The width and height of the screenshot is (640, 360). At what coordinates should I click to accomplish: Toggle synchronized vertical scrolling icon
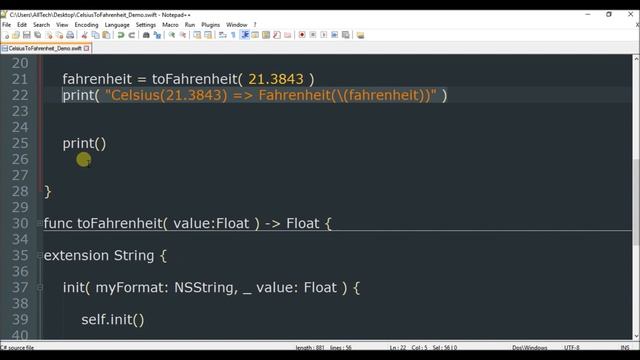click(197, 35)
